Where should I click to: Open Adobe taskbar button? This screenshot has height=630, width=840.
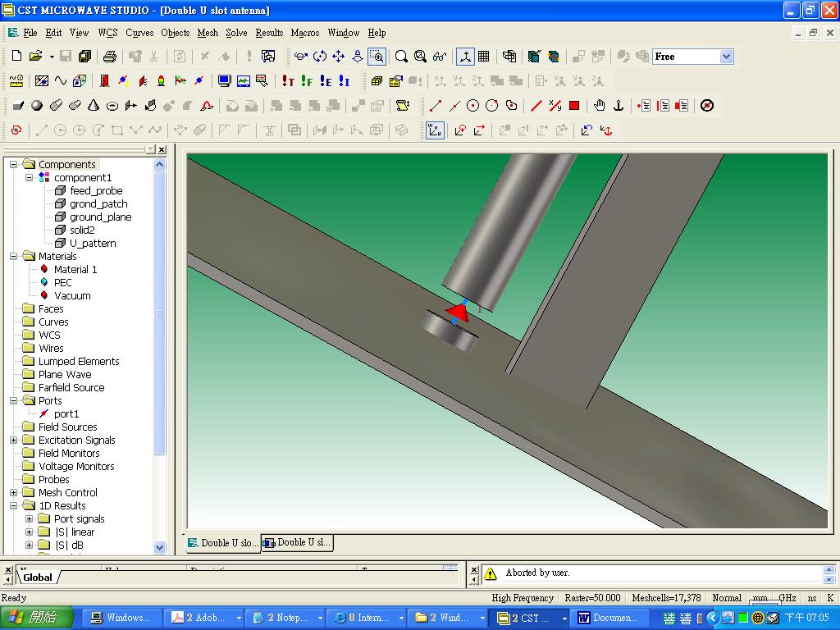tap(204, 618)
